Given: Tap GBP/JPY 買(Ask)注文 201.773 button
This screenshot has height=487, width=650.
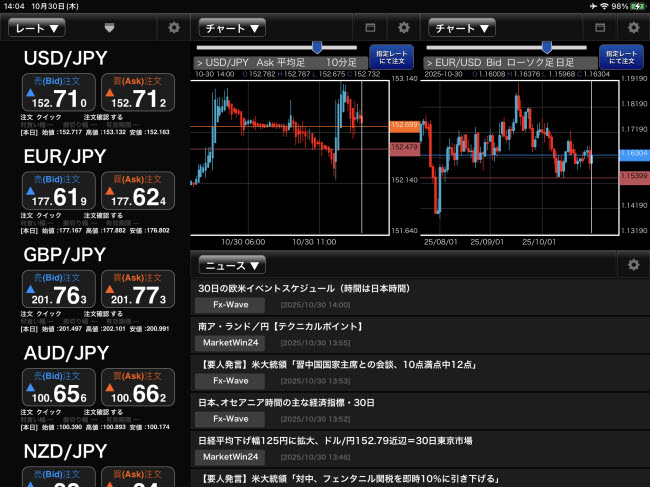Looking at the screenshot, I should [x=138, y=289].
